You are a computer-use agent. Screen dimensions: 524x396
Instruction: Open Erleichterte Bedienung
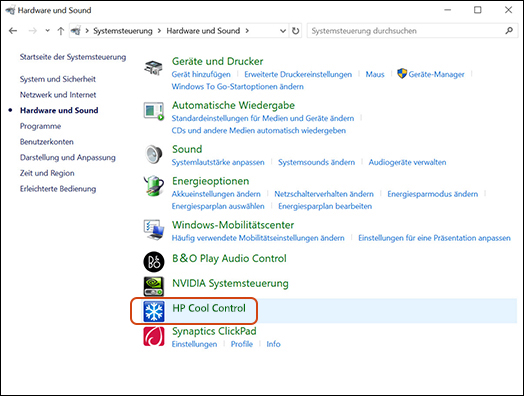pos(58,189)
